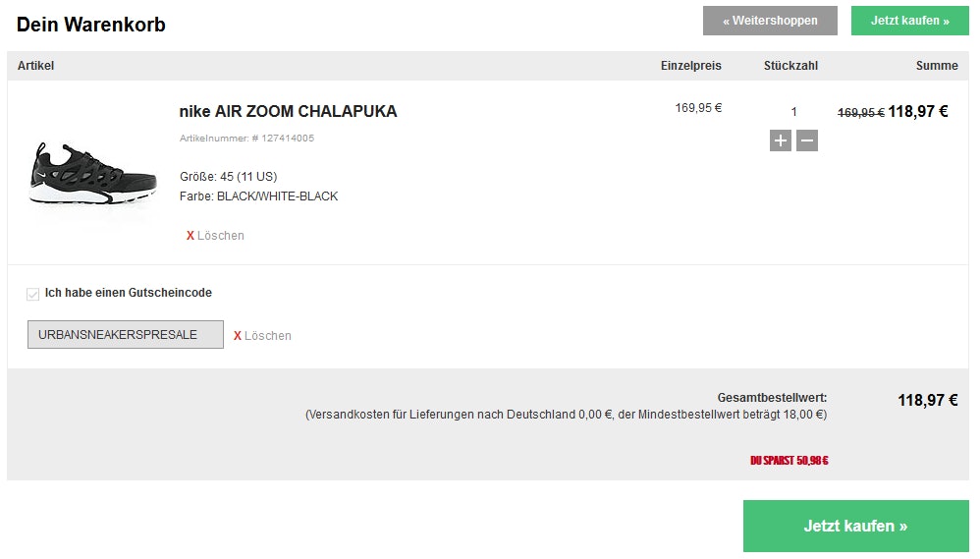
Task: Toggle the 'Ich habe einen Gutscheincode' checkbox
Action: click(33, 294)
